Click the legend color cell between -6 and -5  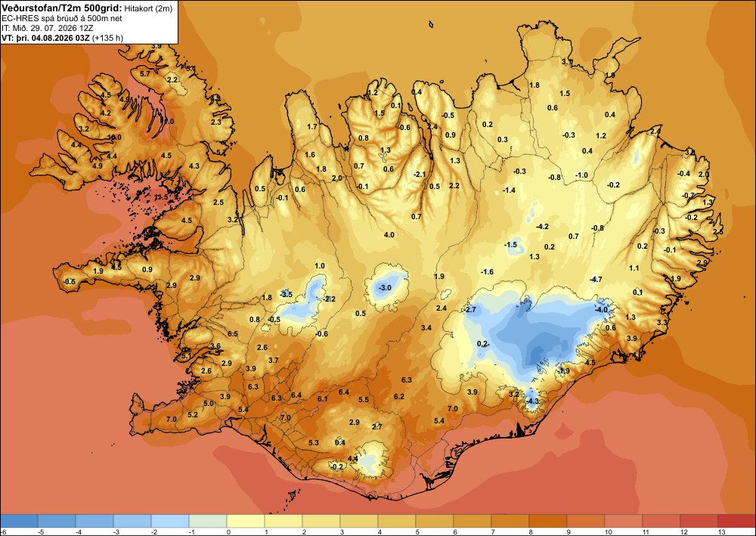click(x=19, y=521)
